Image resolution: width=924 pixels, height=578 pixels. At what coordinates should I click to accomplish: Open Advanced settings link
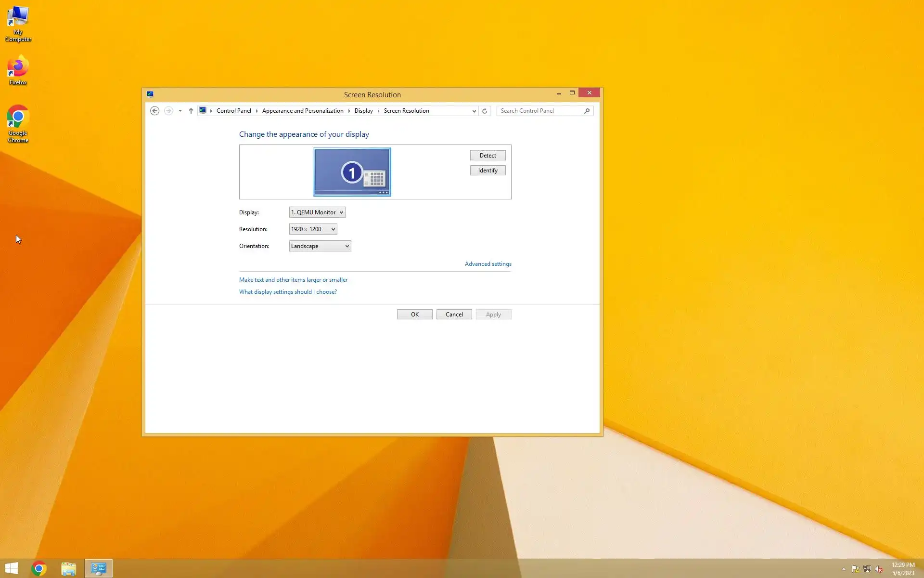(x=488, y=264)
